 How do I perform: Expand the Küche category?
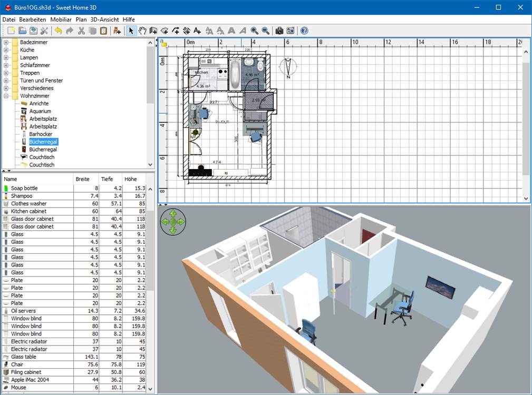pyautogui.click(x=6, y=50)
